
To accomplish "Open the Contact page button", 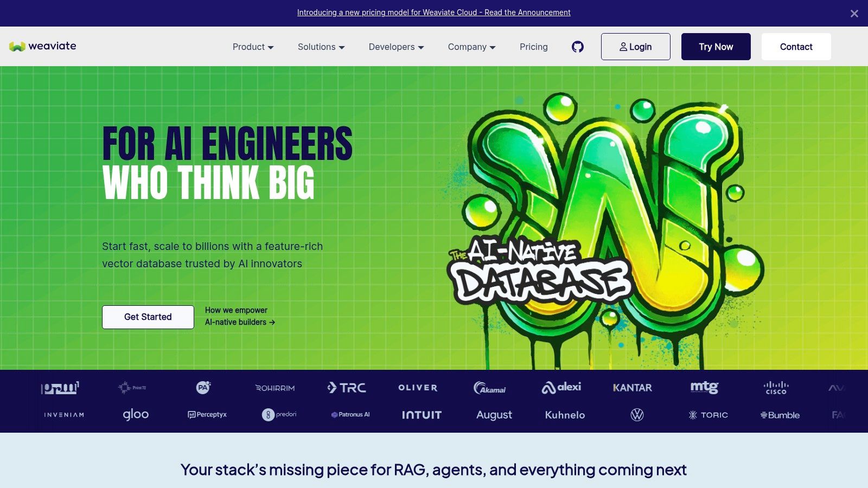I will point(796,47).
